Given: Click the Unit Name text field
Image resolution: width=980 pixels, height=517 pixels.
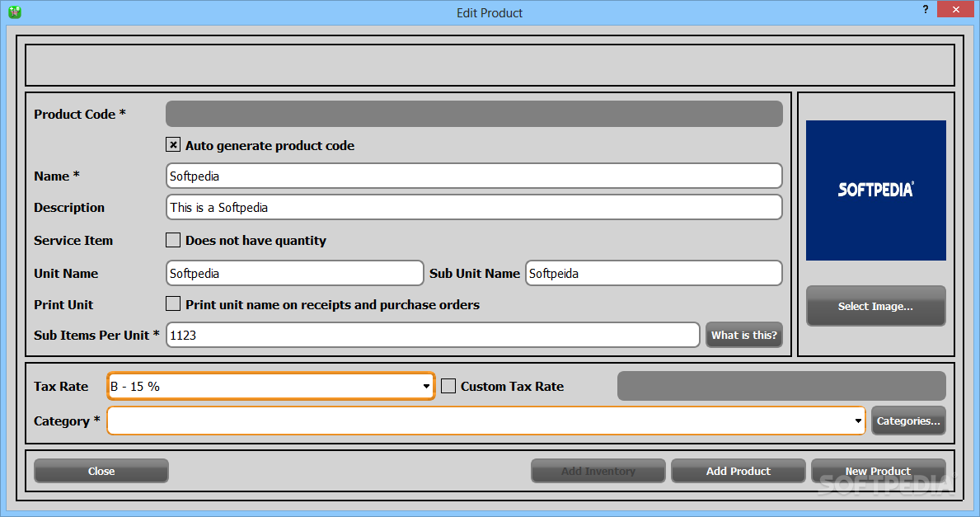Looking at the screenshot, I should tap(294, 273).
